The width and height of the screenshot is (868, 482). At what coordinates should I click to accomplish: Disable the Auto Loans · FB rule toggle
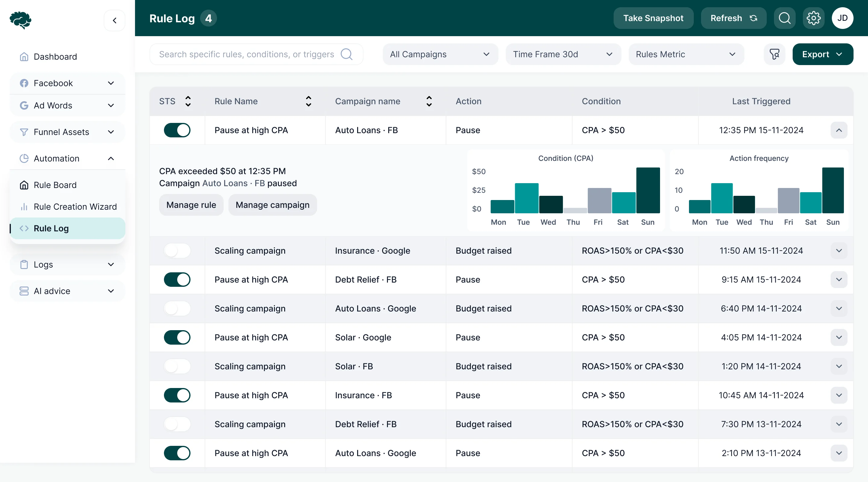point(177,130)
